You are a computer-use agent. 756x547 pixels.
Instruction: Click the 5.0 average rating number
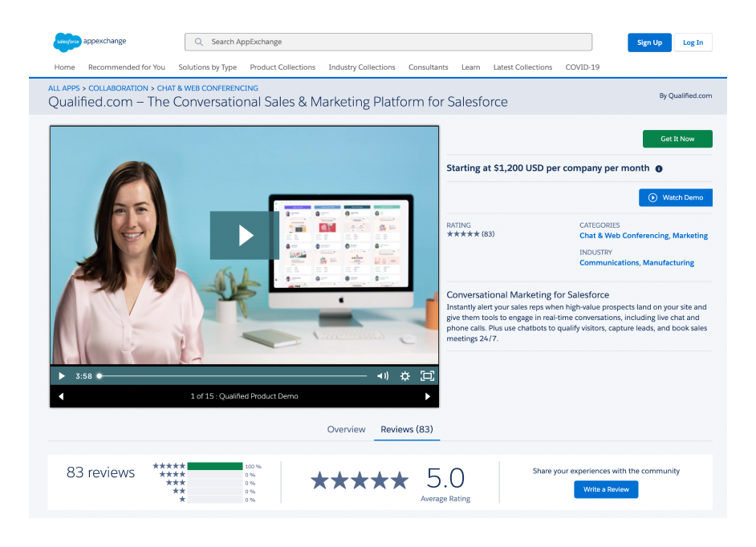(445, 479)
